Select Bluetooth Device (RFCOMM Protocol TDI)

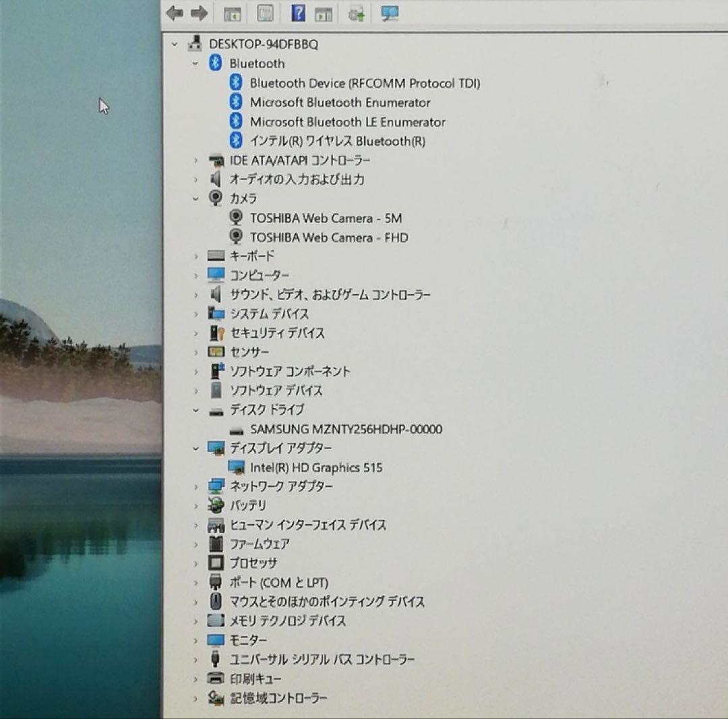pyautogui.click(x=365, y=83)
